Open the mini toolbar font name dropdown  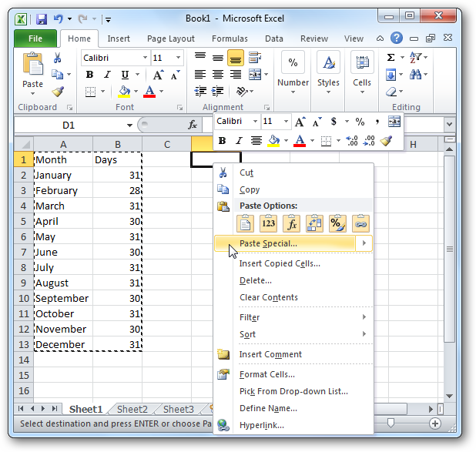click(255, 122)
